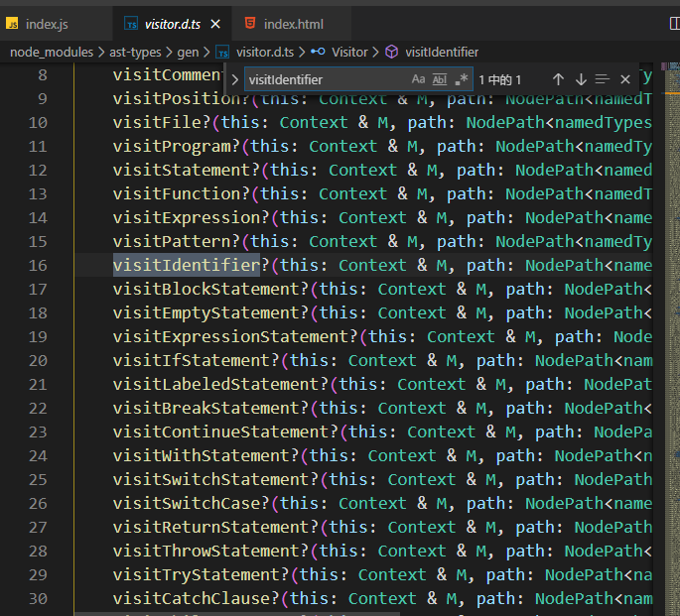Screen dimensions: 680x616
Task: Click the JS file icon on index.js tab
Action: (x=12, y=24)
